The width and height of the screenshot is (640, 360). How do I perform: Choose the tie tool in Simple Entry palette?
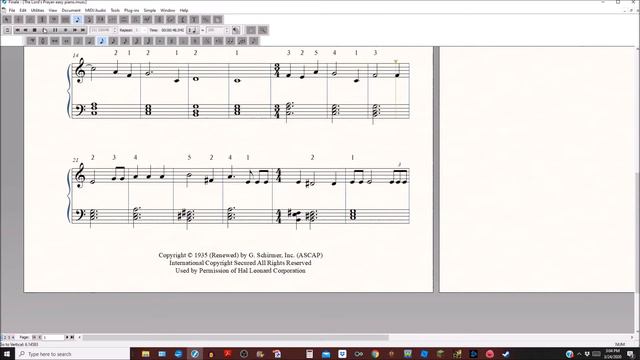coord(230,41)
